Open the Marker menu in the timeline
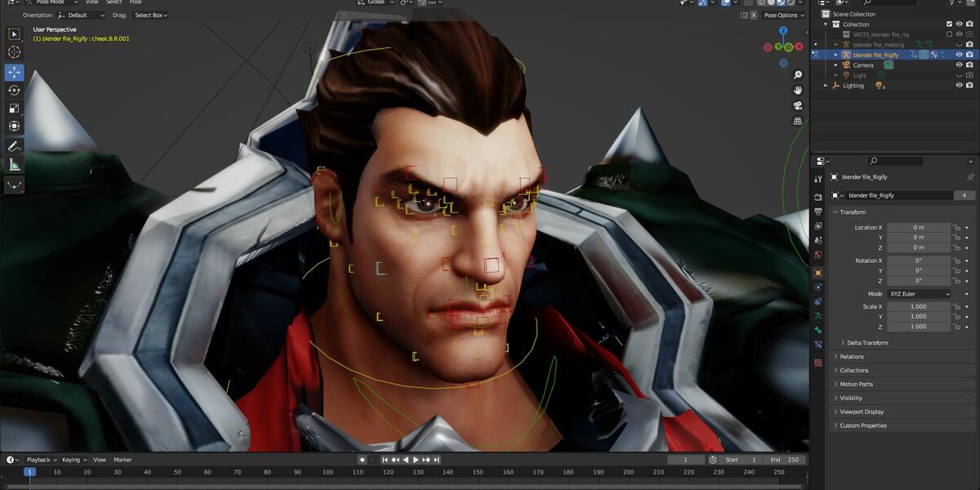This screenshot has width=980, height=490. point(122,460)
